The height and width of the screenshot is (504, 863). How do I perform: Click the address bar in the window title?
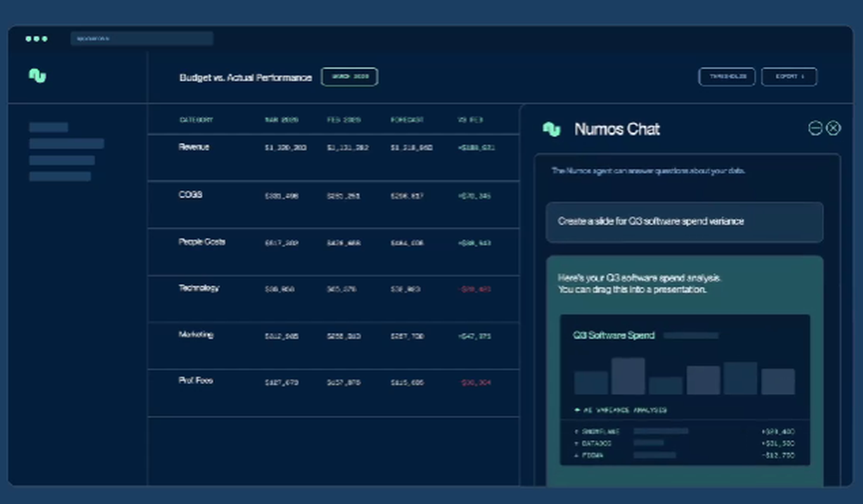(x=141, y=38)
